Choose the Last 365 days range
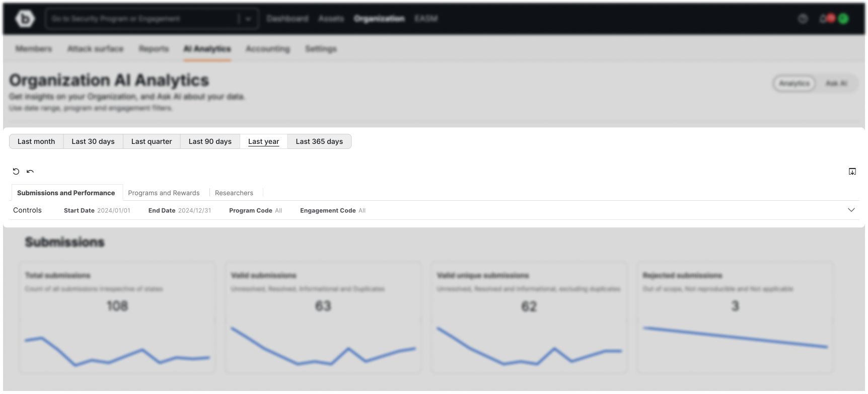This screenshot has height=394, width=868. (319, 141)
